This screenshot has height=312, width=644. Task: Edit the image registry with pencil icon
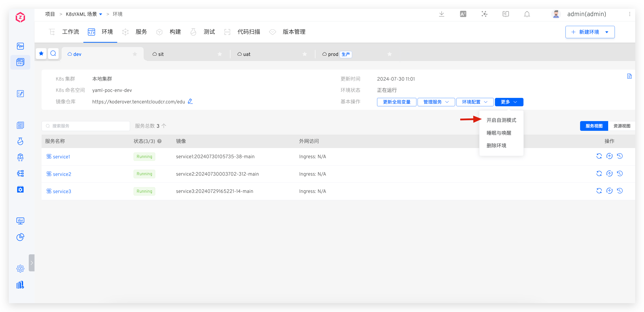(x=190, y=101)
